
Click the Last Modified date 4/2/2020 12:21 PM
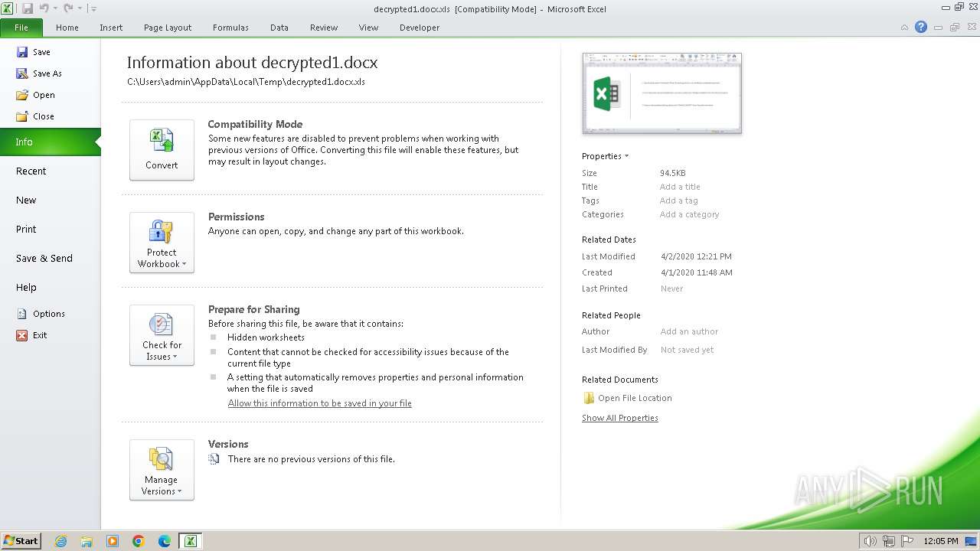(696, 256)
